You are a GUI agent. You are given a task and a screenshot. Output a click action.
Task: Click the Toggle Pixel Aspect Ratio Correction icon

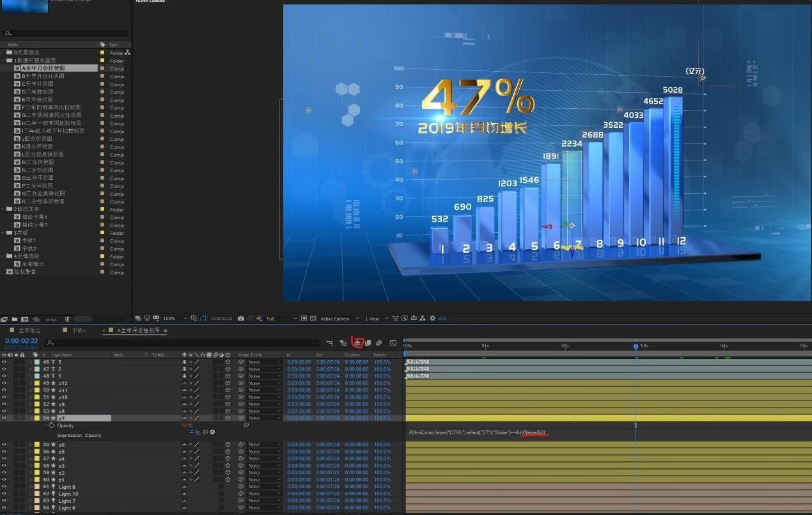396,318
